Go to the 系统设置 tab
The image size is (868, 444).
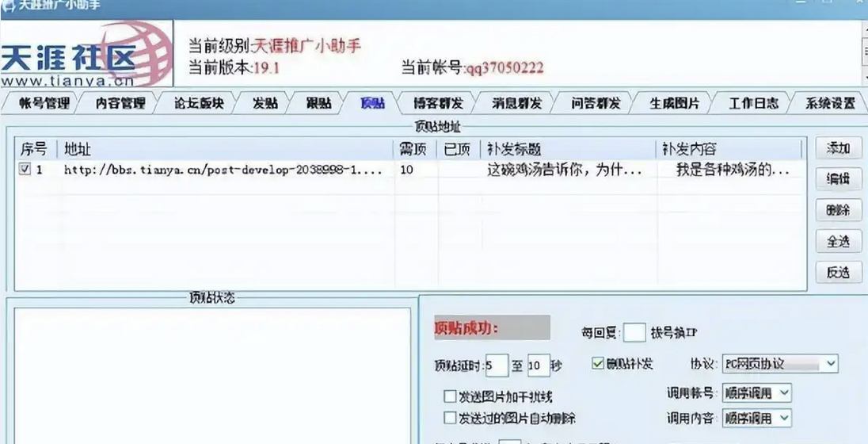coord(829,103)
